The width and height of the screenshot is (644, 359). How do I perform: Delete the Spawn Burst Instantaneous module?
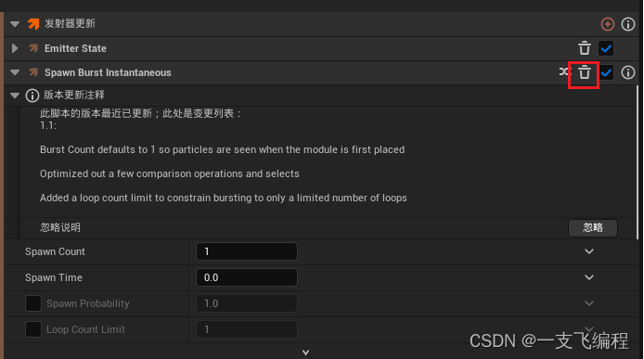click(x=585, y=72)
